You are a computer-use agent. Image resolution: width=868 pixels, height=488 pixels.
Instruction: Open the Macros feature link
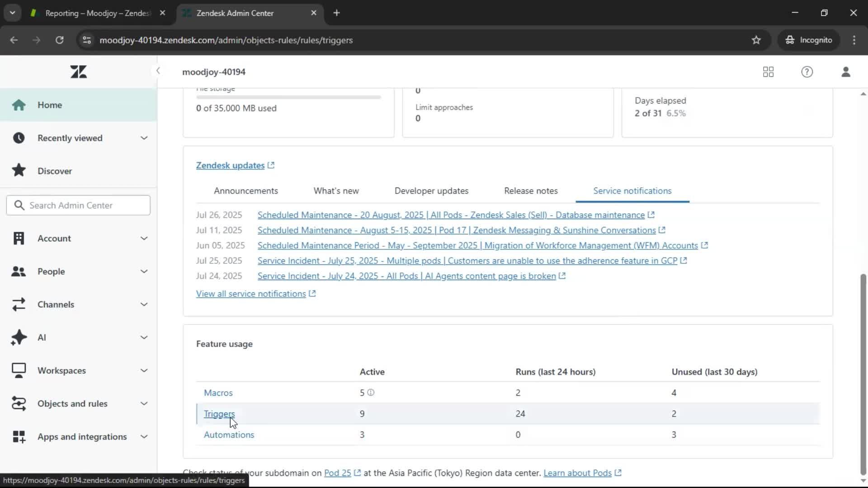(218, 393)
